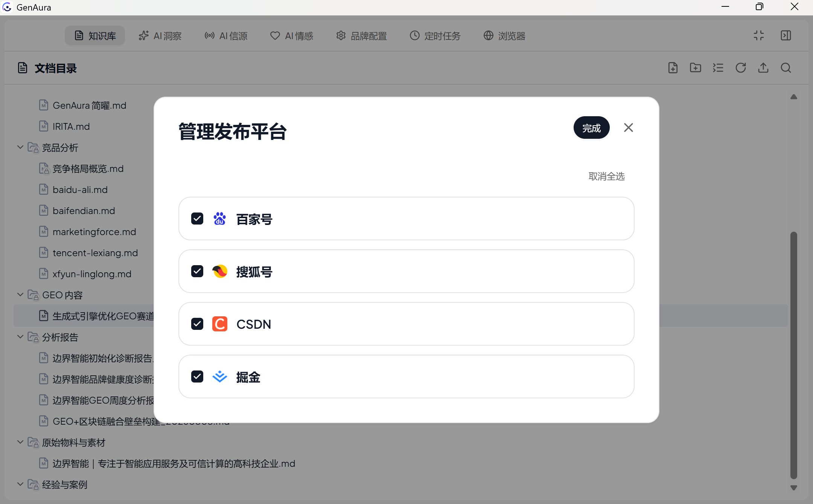813x504 pixels.
Task: Toggle the side panel icon
Action: [x=786, y=35]
